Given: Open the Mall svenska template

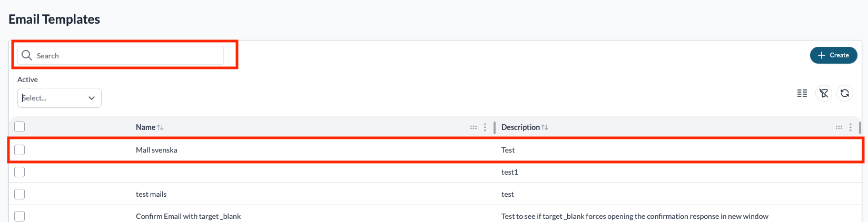Looking at the screenshot, I should pos(156,150).
